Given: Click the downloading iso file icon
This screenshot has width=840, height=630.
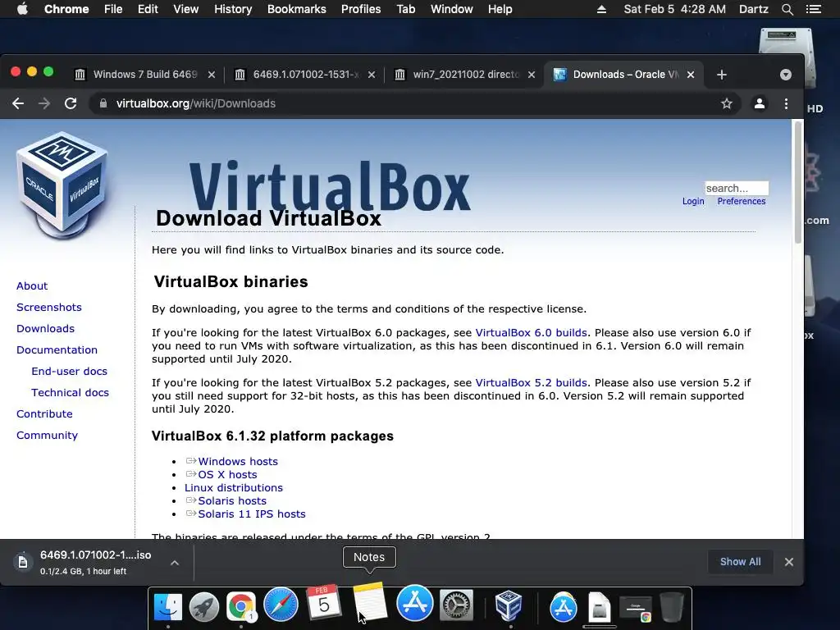Looking at the screenshot, I should 22,562.
